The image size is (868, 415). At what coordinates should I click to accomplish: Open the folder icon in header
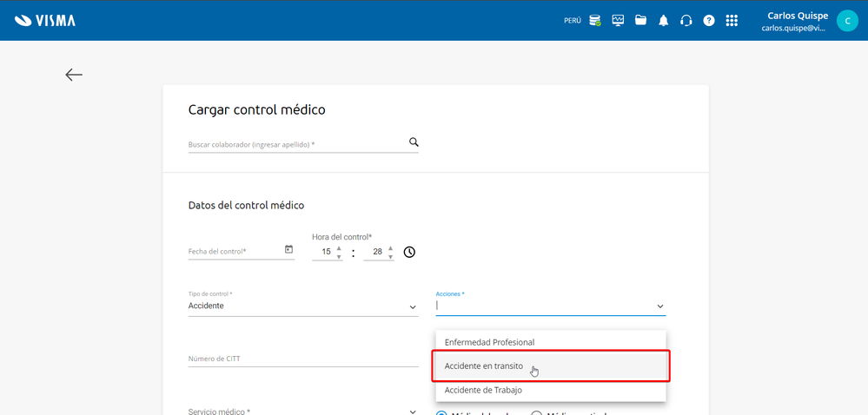click(x=640, y=20)
